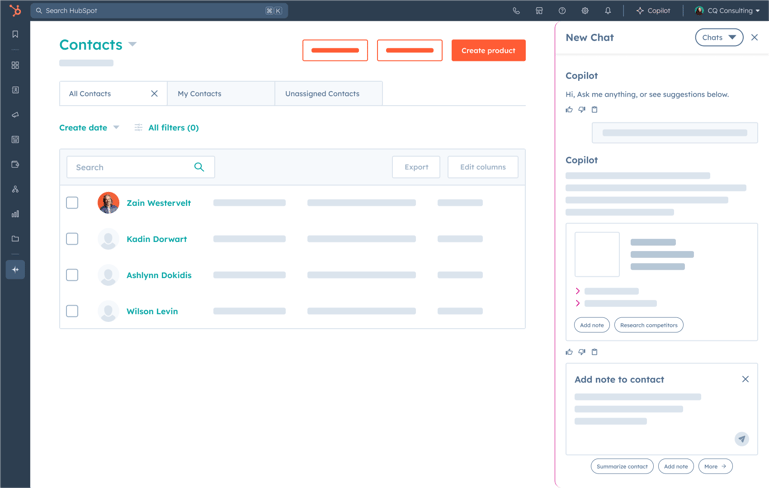Copy the Copilot greeting message
Image resolution: width=769 pixels, height=488 pixels.
(x=594, y=109)
